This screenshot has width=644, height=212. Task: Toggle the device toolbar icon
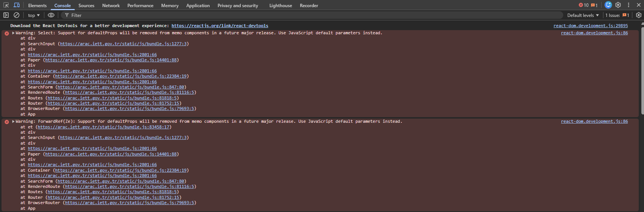[x=17, y=5]
